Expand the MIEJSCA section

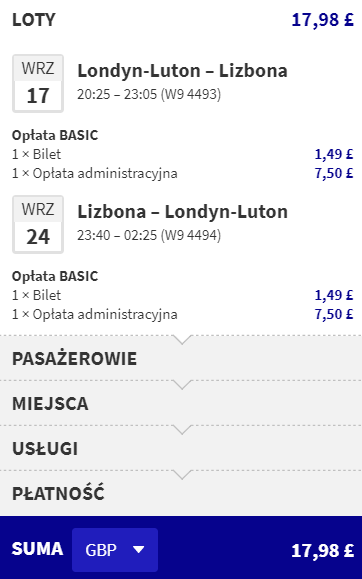[x=181, y=404]
